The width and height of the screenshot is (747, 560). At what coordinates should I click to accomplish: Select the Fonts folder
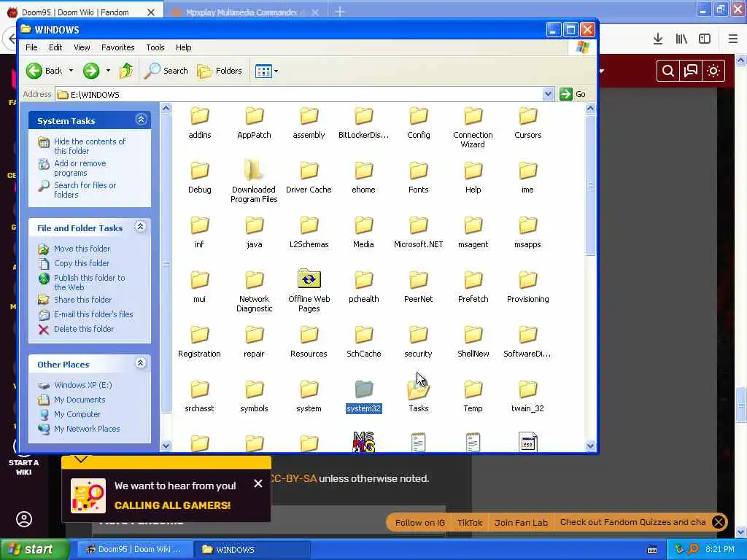click(x=418, y=178)
